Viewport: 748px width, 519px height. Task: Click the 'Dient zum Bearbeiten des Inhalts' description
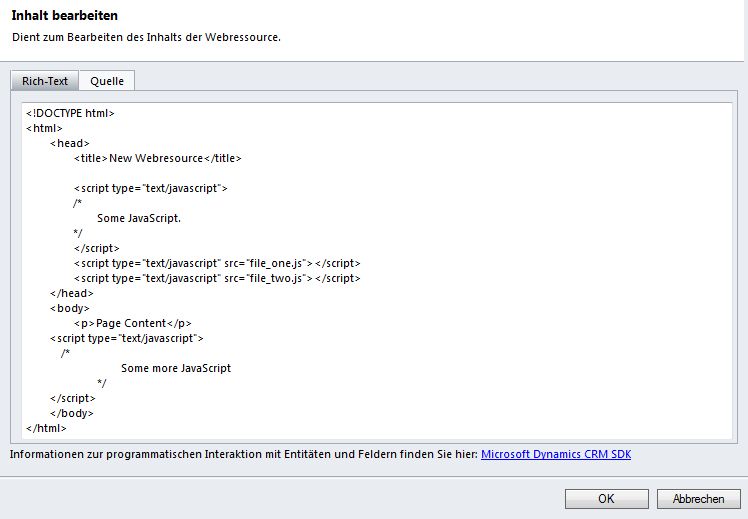point(146,37)
